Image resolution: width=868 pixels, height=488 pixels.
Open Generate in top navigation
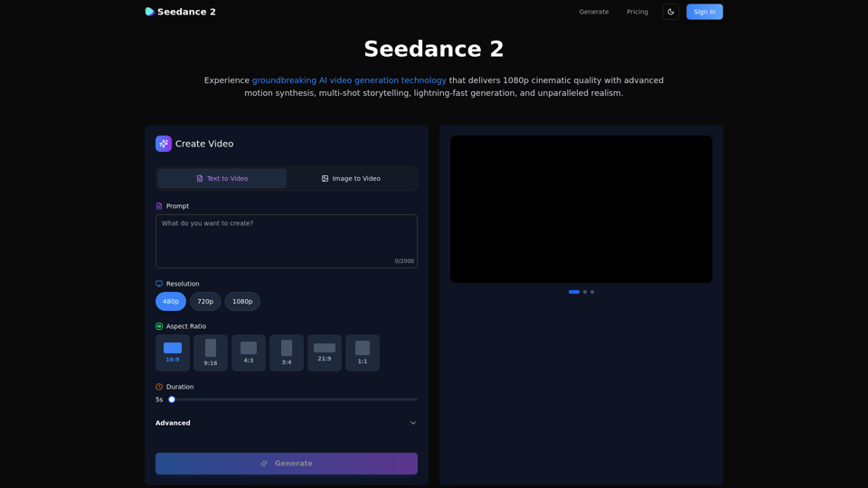tap(593, 12)
